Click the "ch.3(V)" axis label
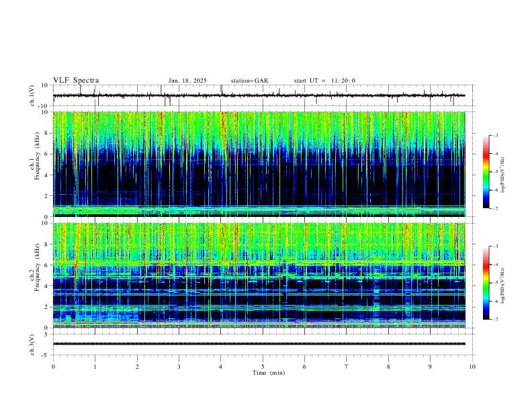The width and height of the screenshot is (532, 411). click(32, 345)
